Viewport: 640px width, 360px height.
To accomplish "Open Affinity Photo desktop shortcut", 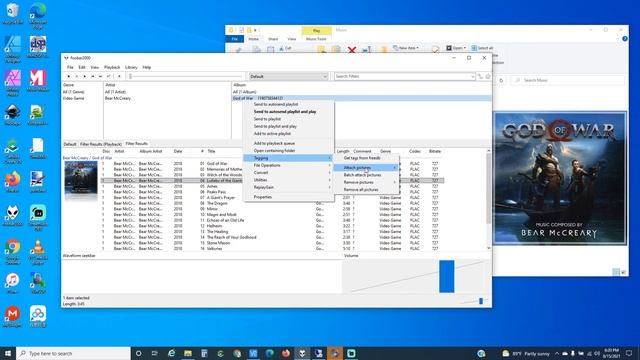I will click(x=13, y=83).
